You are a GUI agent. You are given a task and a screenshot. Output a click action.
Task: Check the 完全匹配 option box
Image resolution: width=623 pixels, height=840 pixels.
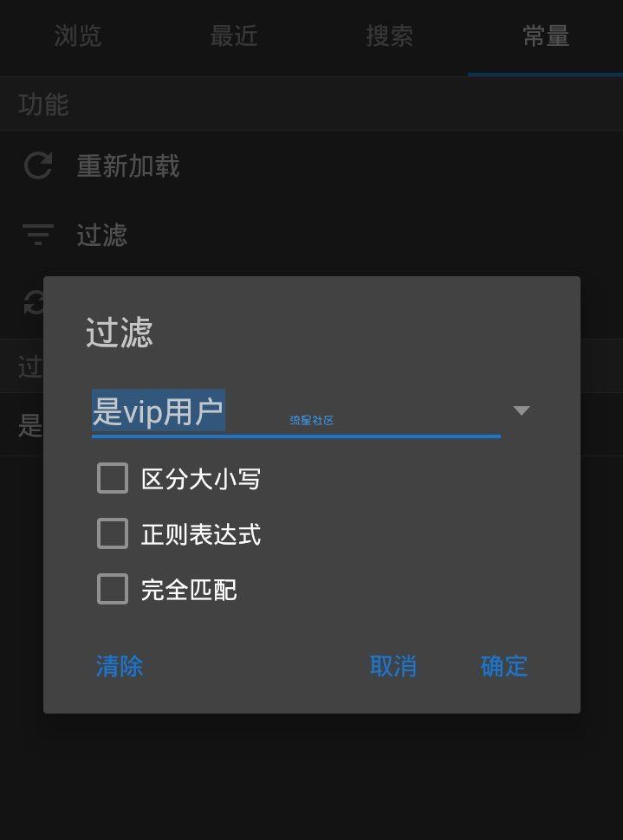coord(113,589)
